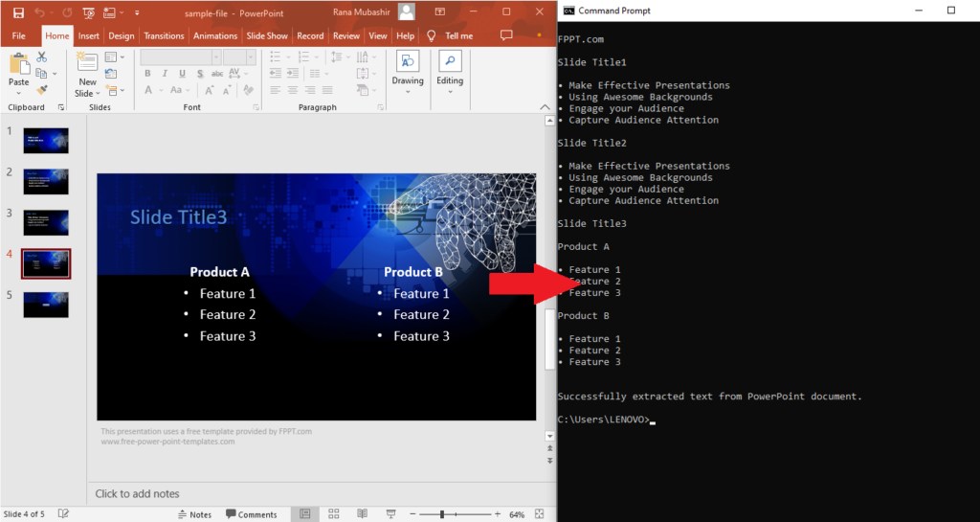Image resolution: width=980 pixels, height=522 pixels.
Task: Click the Cut scissors icon
Action: (42, 57)
